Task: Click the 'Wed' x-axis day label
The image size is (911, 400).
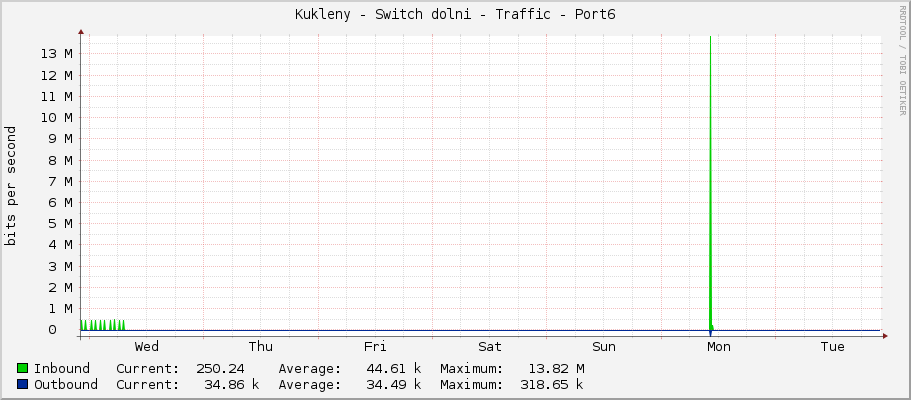Action: pos(146,347)
